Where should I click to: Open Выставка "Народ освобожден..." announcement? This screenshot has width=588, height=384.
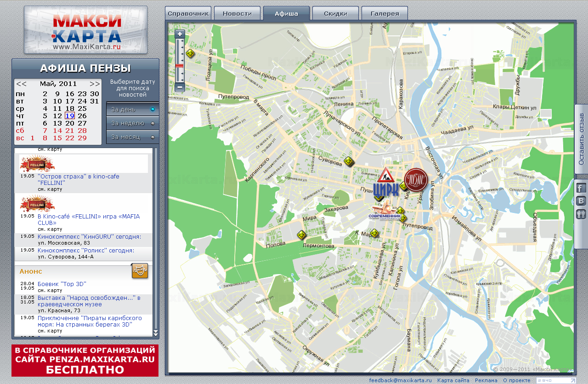tap(89, 301)
